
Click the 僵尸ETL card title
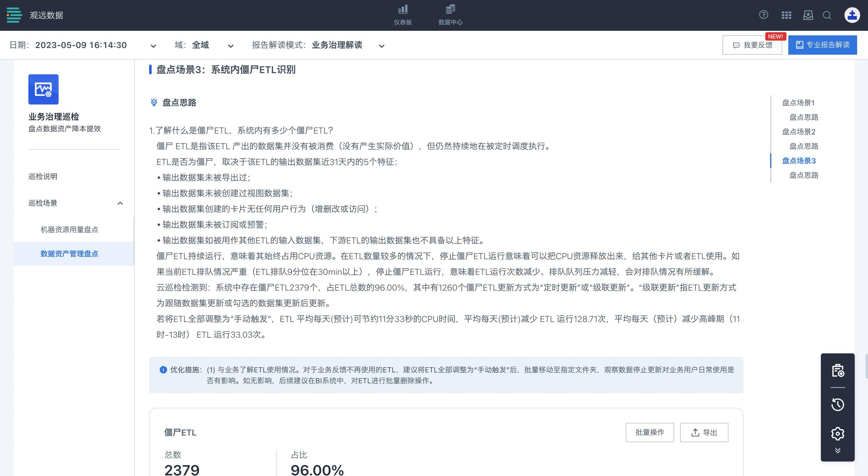click(180, 433)
